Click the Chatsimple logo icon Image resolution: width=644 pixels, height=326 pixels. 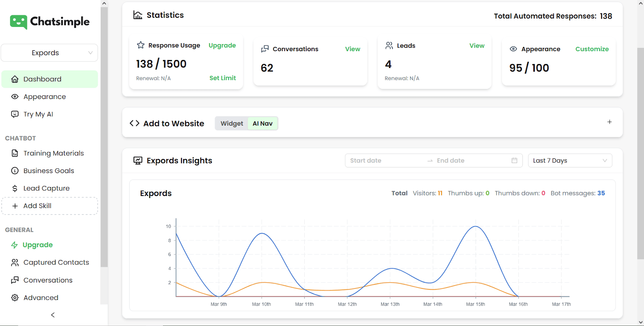click(19, 22)
